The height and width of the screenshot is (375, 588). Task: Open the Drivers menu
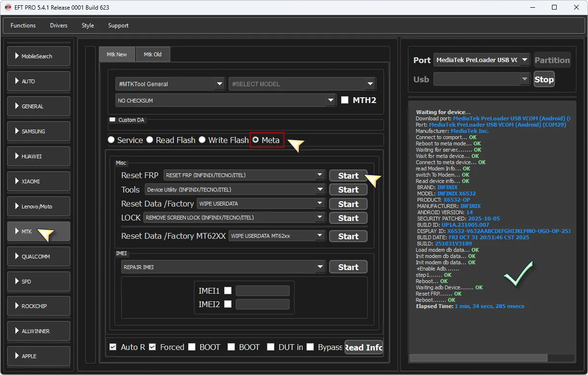[x=59, y=26]
